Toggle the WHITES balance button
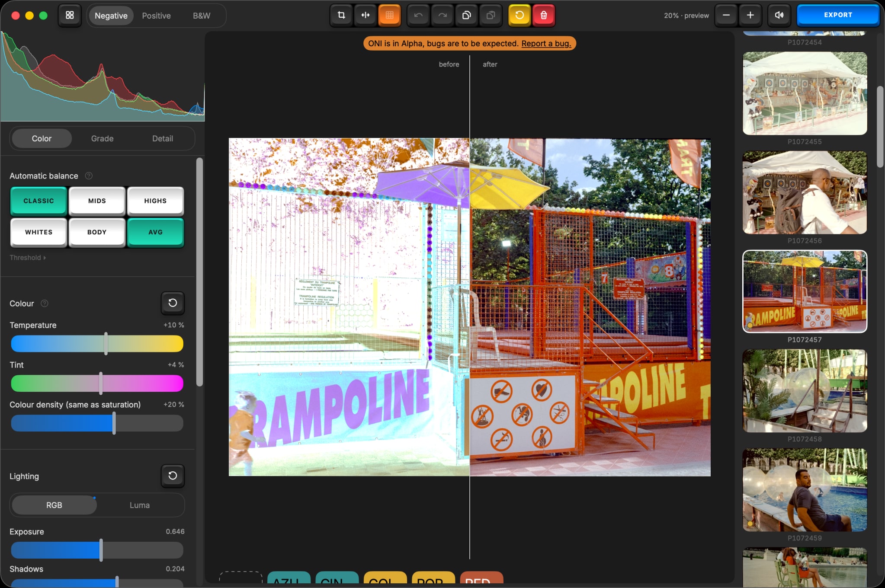 [x=38, y=232]
